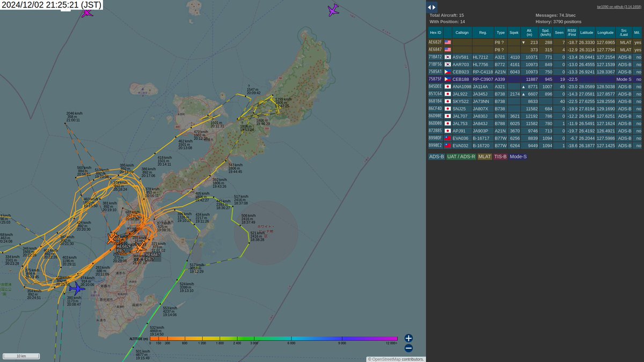
Task: Select callsign JAL707 in the table
Action: pos(460,116)
